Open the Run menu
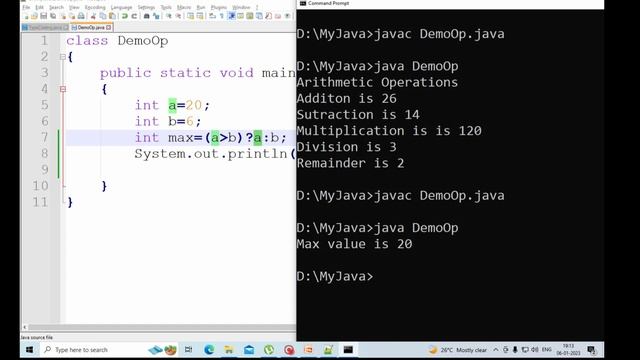This screenshot has width=640, height=360. 201,7
